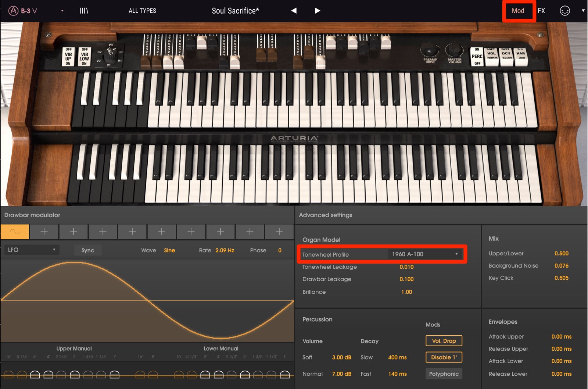Image resolution: width=588 pixels, height=389 pixels.
Task: Enable LFO Sync button
Action: click(88, 250)
